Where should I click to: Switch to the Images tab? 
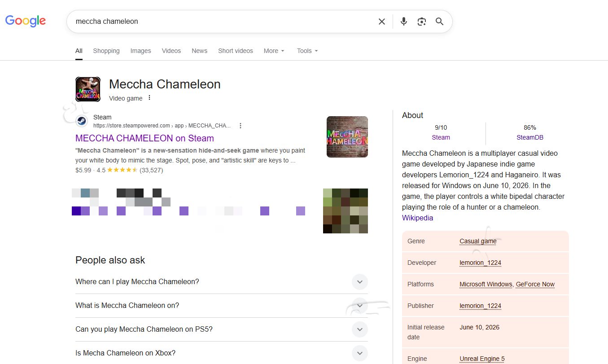[141, 51]
